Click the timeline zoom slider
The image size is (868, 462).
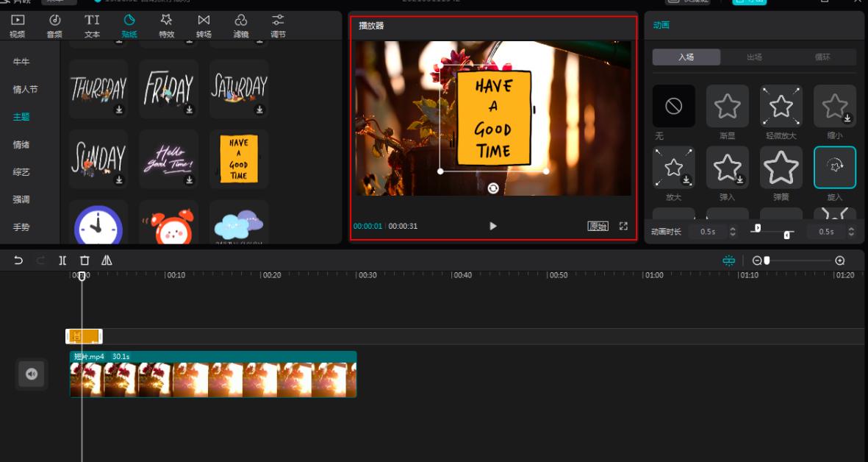pyautogui.click(x=767, y=260)
